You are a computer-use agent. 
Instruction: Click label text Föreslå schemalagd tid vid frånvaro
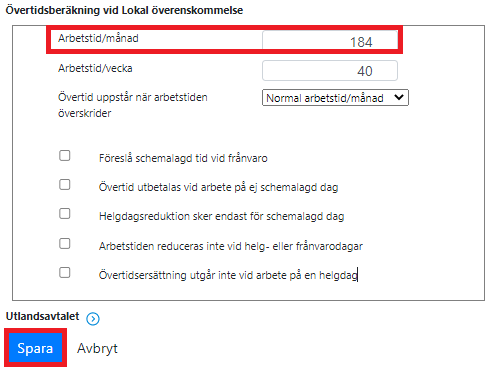pyautogui.click(x=183, y=158)
